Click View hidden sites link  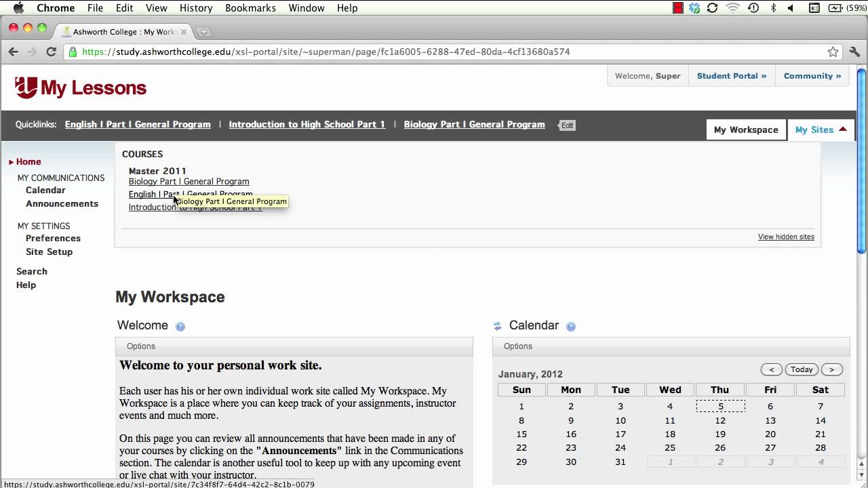[786, 237]
